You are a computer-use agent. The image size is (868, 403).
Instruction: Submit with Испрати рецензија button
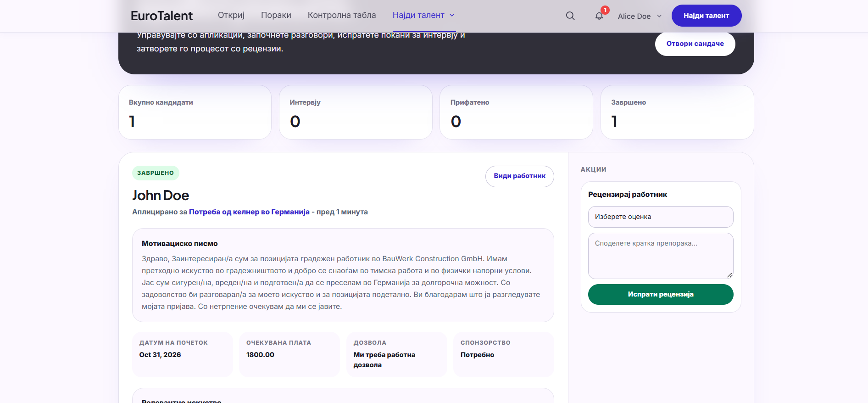(x=661, y=294)
